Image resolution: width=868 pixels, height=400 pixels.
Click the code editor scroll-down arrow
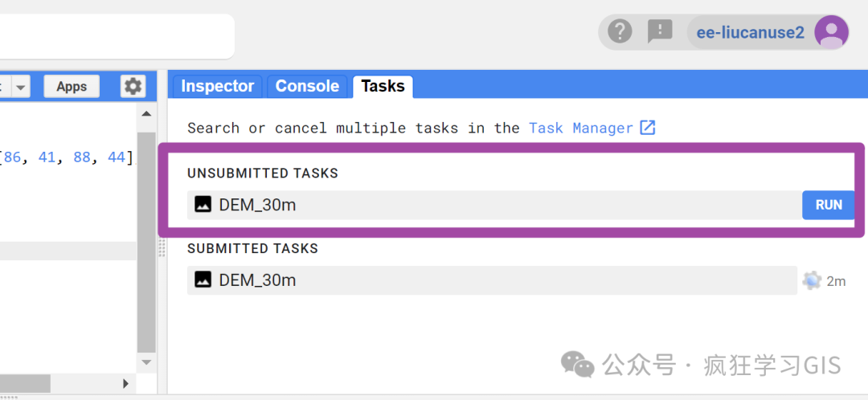click(145, 362)
